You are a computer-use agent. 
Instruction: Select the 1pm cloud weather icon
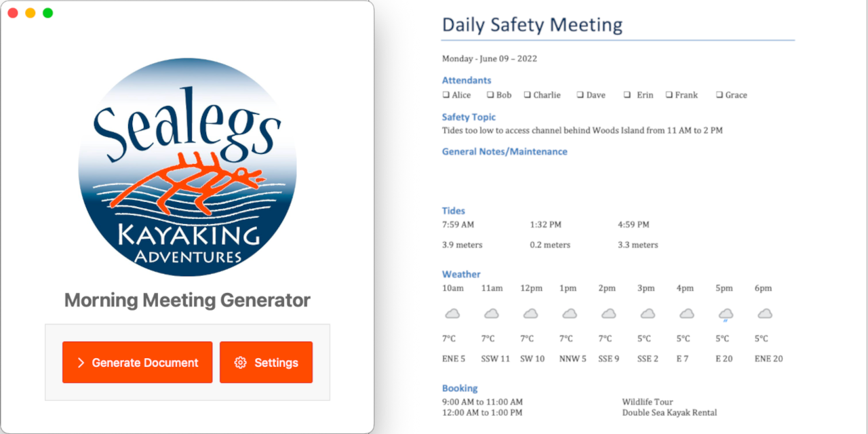coord(569,313)
